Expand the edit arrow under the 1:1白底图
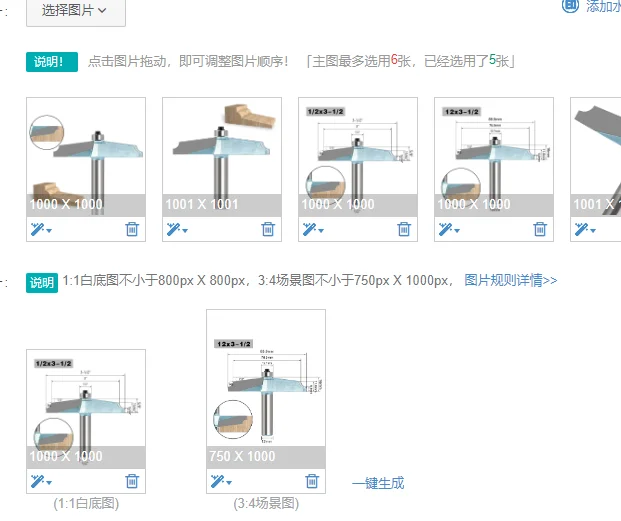621x521 pixels. coord(49,483)
